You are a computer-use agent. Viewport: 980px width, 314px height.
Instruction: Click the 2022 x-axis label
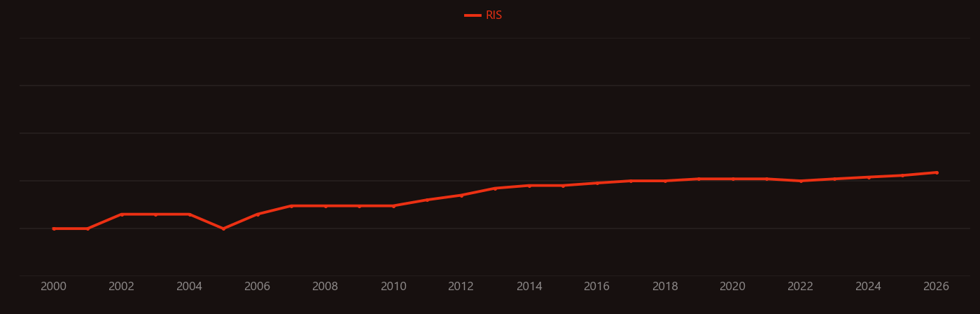point(801,287)
